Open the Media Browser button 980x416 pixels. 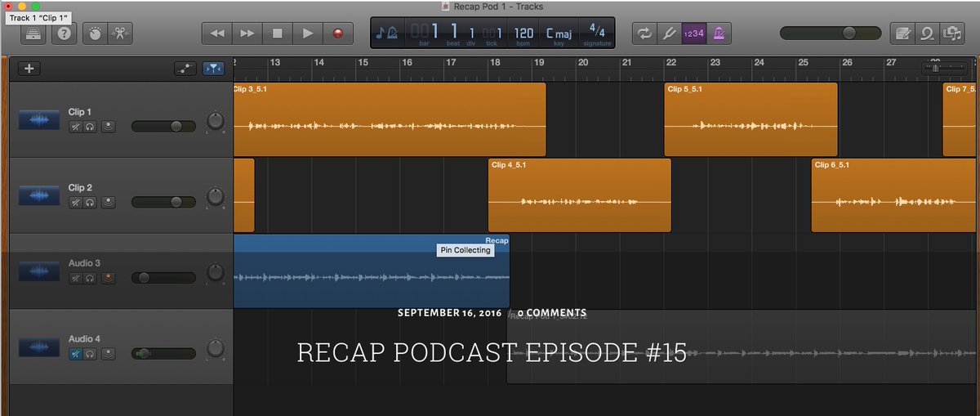pyautogui.click(x=951, y=34)
